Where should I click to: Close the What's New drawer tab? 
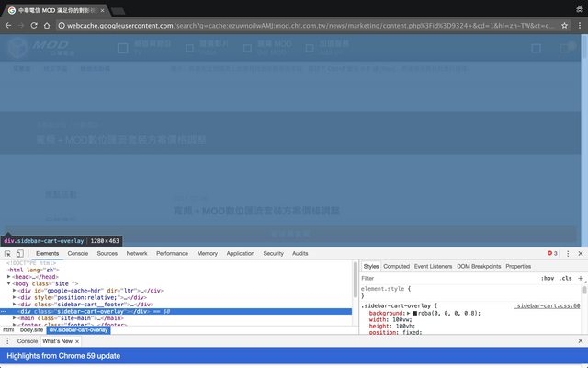(77, 341)
